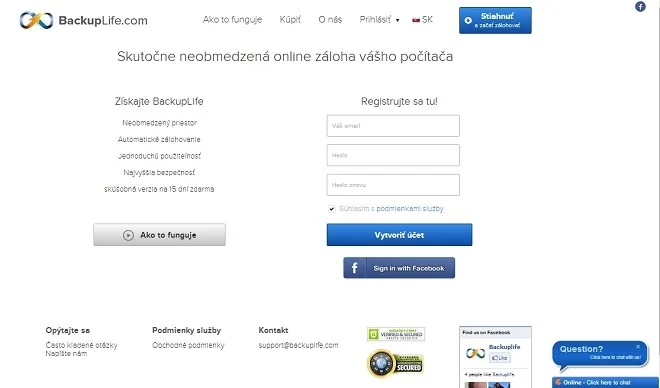The image size is (660, 388).
Task: Click the Vytvoriť účet button
Action: point(399,235)
